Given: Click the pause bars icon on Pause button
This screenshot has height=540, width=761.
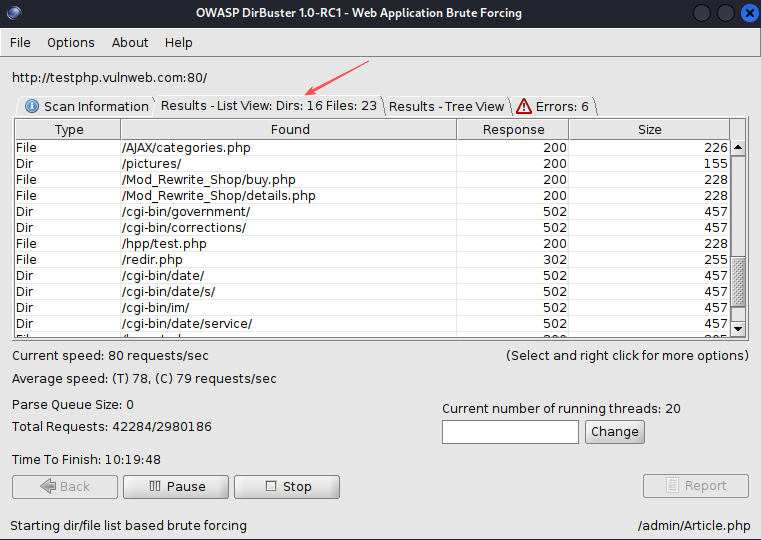Looking at the screenshot, I should click(x=155, y=486).
